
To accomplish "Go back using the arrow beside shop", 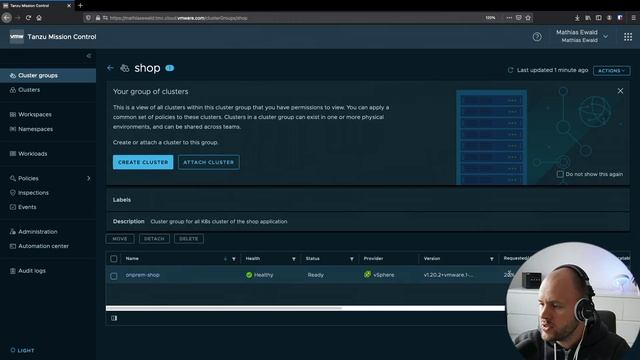I will point(110,68).
